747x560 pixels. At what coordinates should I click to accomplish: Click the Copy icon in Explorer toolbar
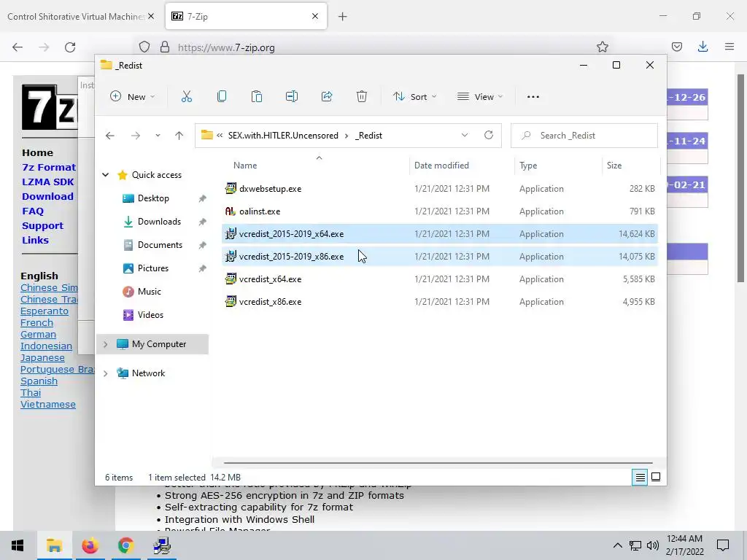point(222,97)
